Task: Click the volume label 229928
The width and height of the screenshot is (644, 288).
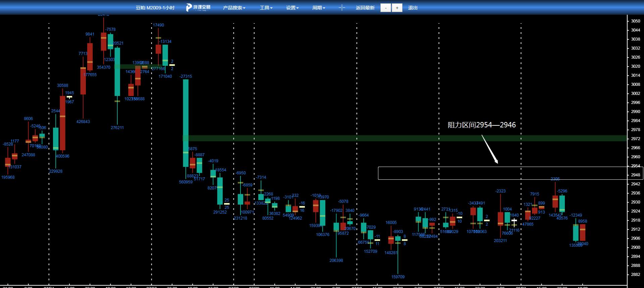Action: [56, 171]
